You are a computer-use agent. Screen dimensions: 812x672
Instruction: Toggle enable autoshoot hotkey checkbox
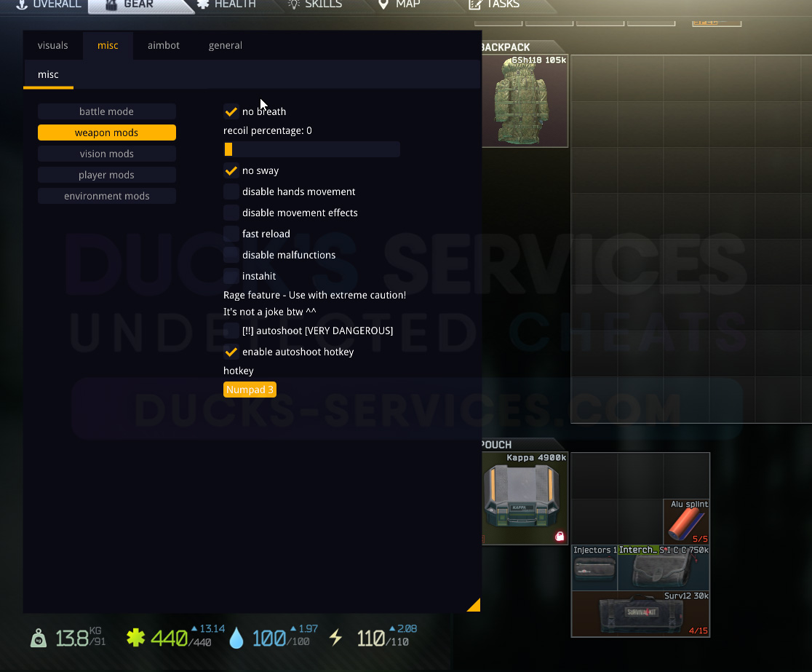click(x=231, y=352)
